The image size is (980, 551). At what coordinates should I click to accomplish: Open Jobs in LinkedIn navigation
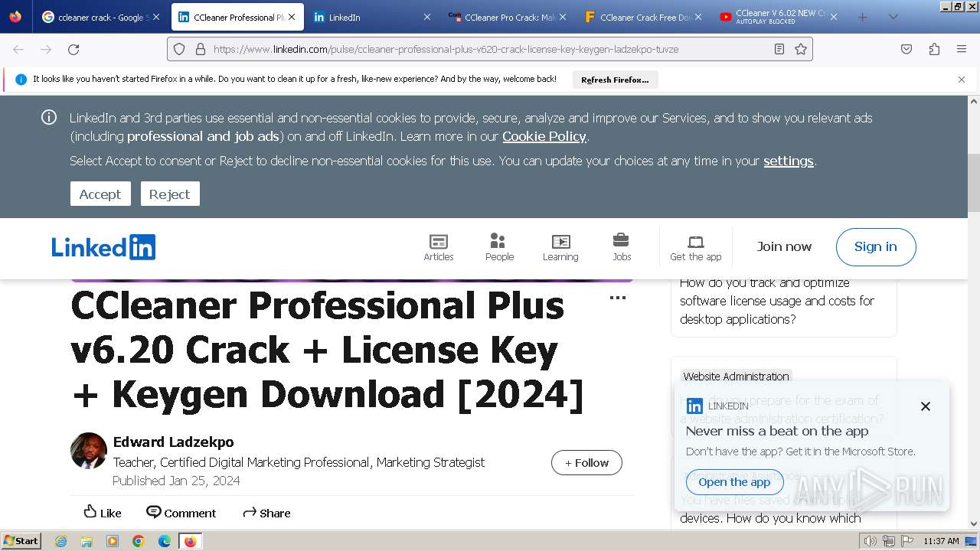622,247
